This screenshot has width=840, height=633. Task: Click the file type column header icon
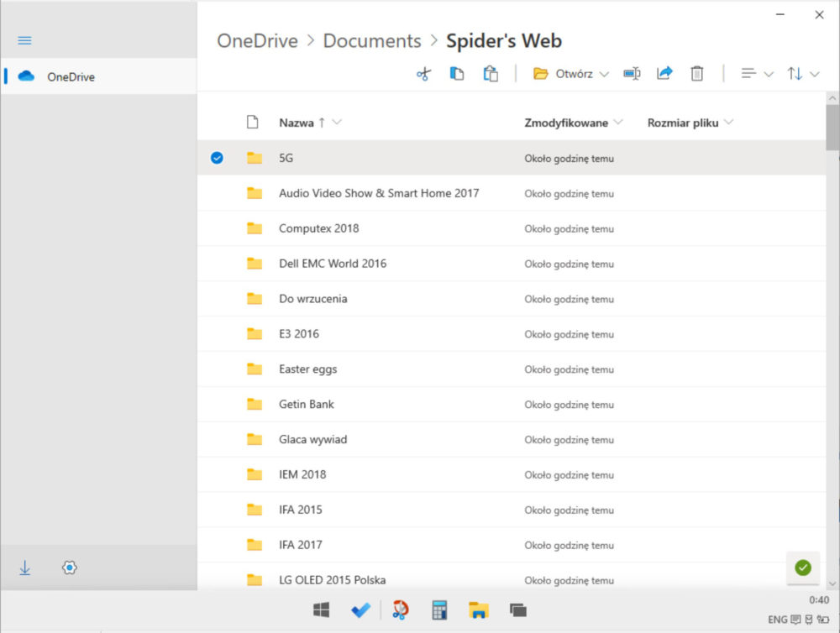click(252, 122)
